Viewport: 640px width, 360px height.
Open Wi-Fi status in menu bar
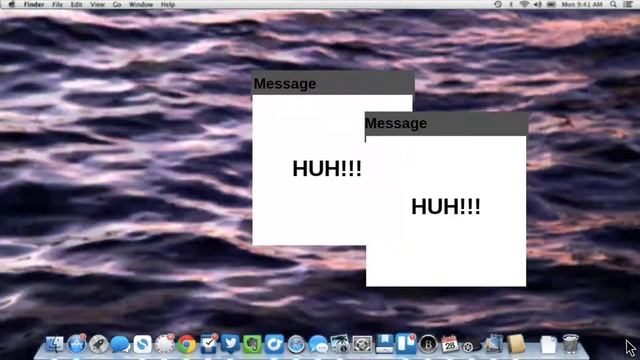click(524, 4)
